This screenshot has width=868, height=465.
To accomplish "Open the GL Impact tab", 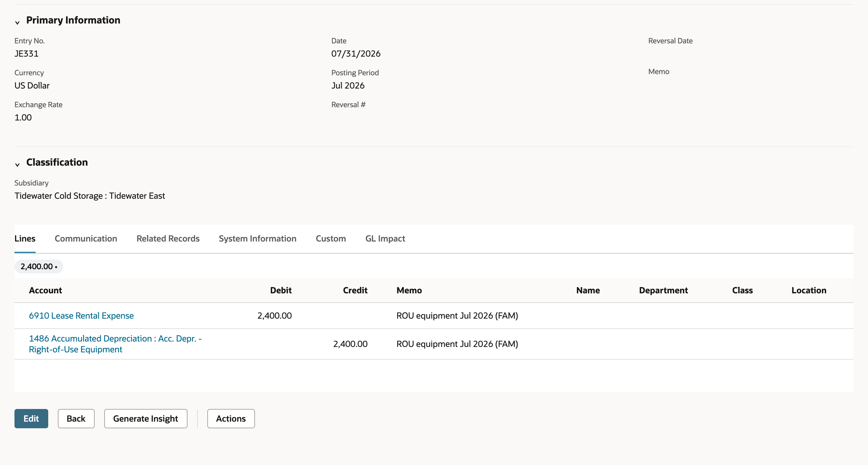I will (385, 239).
